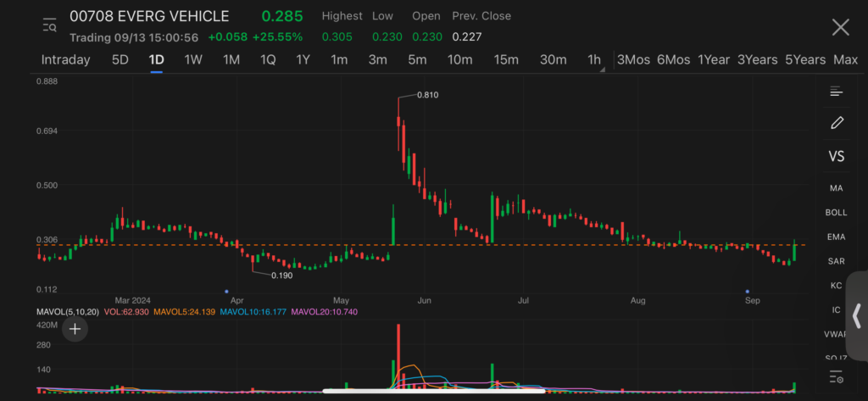This screenshot has height=401, width=868.
Task: Set chart range to Max
Action: tap(845, 60)
